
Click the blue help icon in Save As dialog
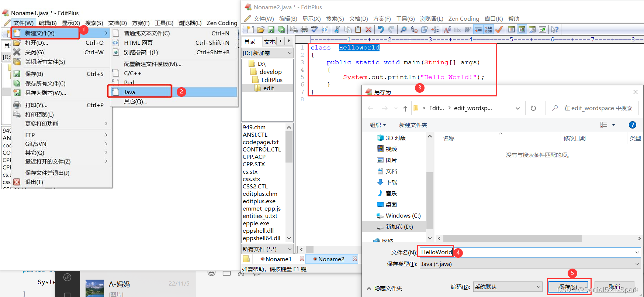(x=632, y=125)
